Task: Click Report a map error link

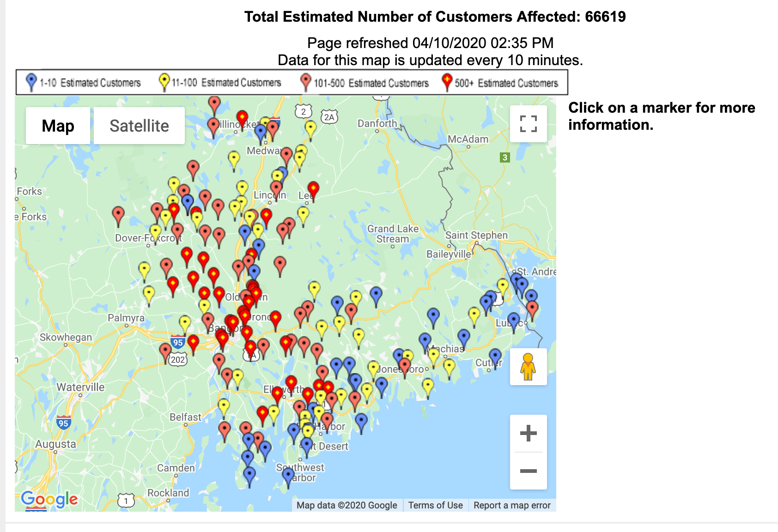Action: pos(512,505)
